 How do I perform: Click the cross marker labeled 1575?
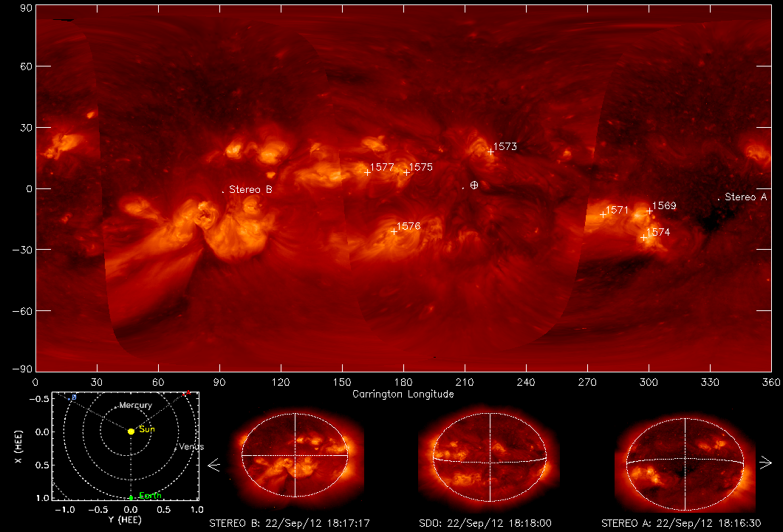pos(406,172)
